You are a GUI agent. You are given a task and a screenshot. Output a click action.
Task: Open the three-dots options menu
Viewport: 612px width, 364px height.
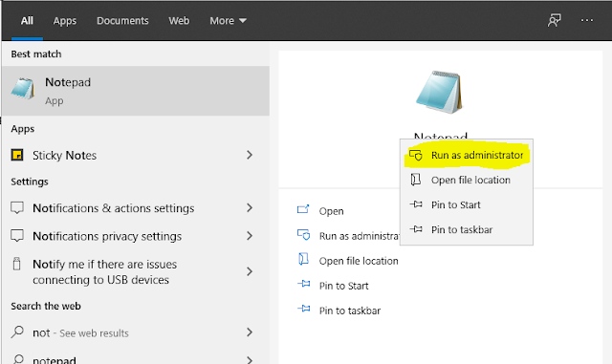(x=586, y=20)
